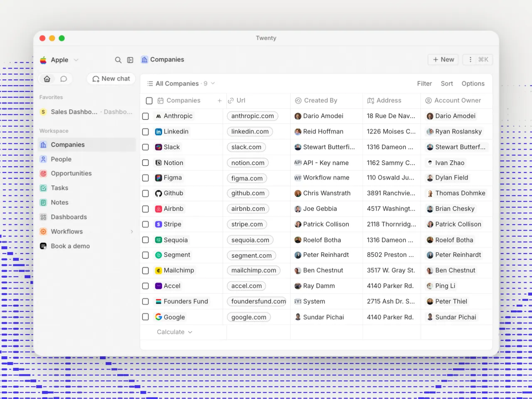Open Opportunities in the sidebar
The width and height of the screenshot is (532, 399).
(87, 173)
